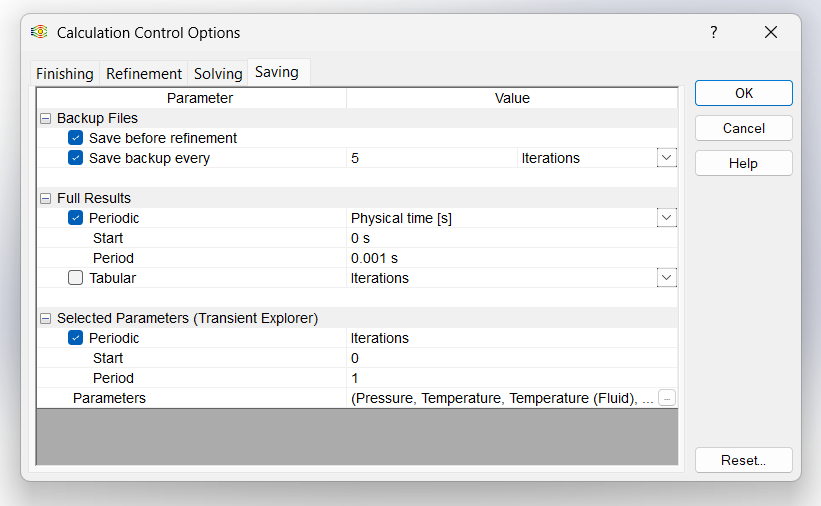This screenshot has height=506, width=821.
Task: Edit Selected Parameters Start value 0
Action: pyautogui.click(x=512, y=358)
